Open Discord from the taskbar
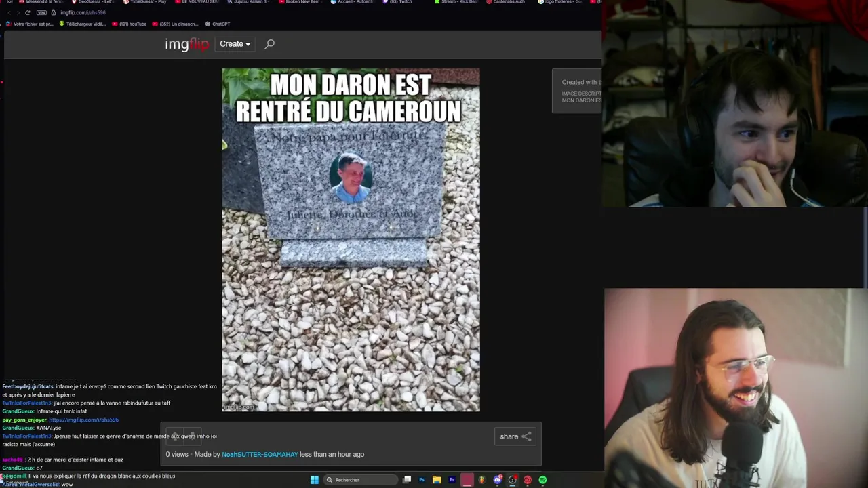The width and height of the screenshot is (868, 488). 498,480
